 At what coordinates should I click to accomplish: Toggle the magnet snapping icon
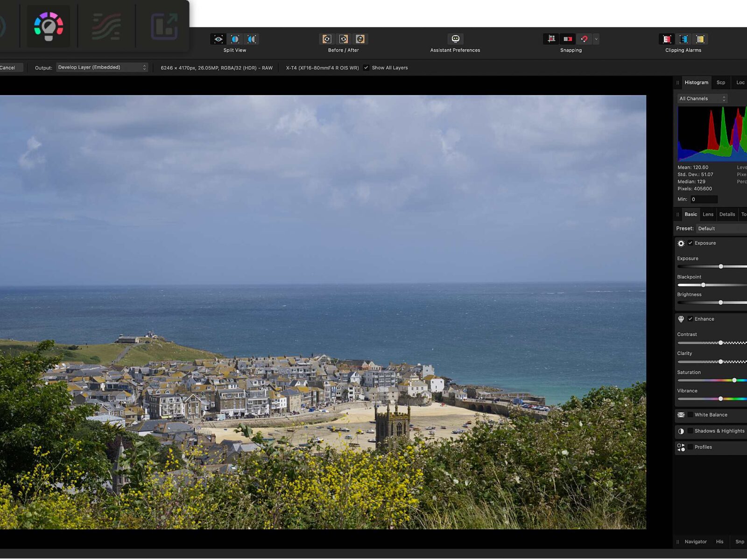tap(584, 39)
